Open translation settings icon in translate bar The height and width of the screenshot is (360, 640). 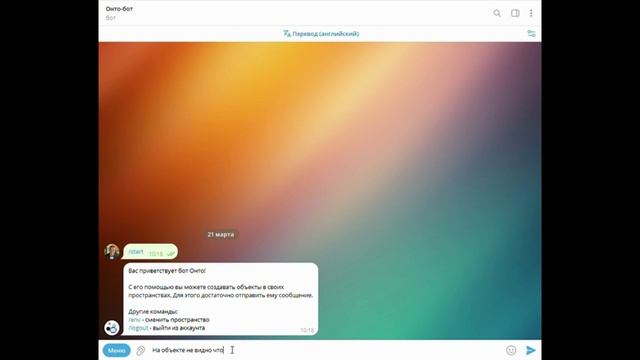click(x=531, y=33)
